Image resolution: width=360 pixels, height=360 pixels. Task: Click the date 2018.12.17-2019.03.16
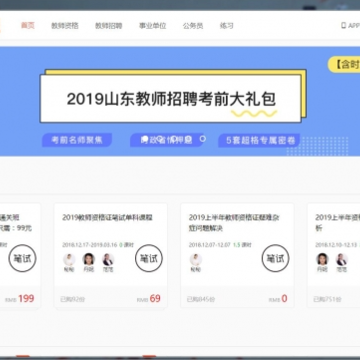pyautogui.click(x=89, y=245)
